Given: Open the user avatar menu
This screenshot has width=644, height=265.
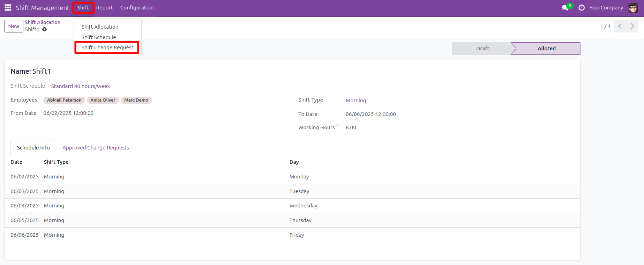Looking at the screenshot, I should tap(633, 8).
